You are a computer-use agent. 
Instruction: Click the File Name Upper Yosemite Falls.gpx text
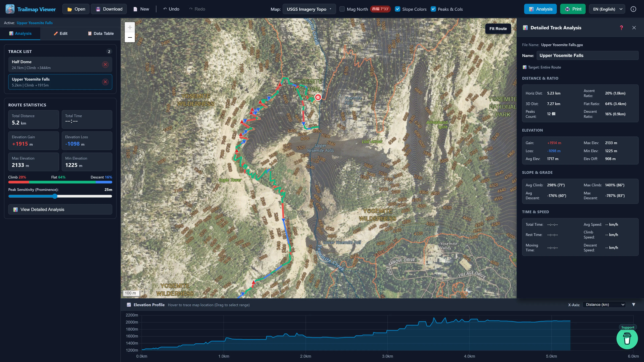[562, 45]
